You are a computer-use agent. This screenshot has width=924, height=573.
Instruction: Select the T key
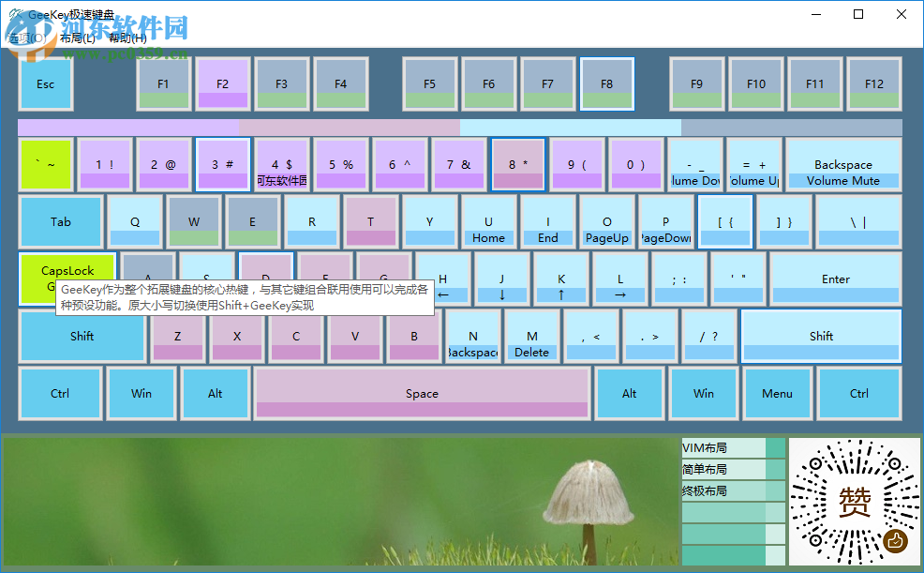(371, 221)
